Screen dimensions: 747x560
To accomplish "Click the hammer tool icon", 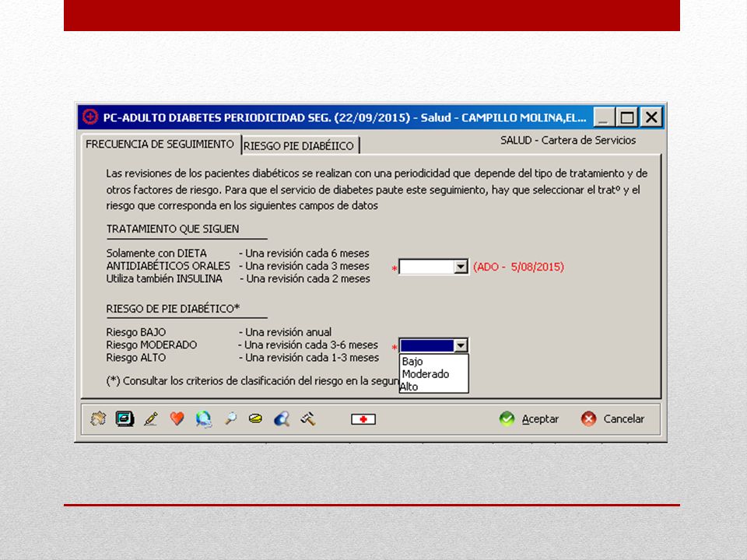I will pyautogui.click(x=308, y=418).
